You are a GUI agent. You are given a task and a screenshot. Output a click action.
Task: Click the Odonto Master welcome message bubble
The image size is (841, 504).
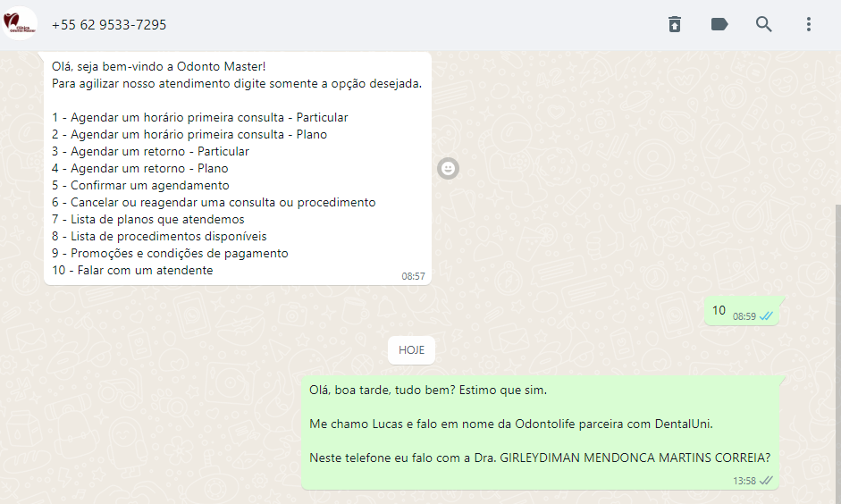coord(238,168)
